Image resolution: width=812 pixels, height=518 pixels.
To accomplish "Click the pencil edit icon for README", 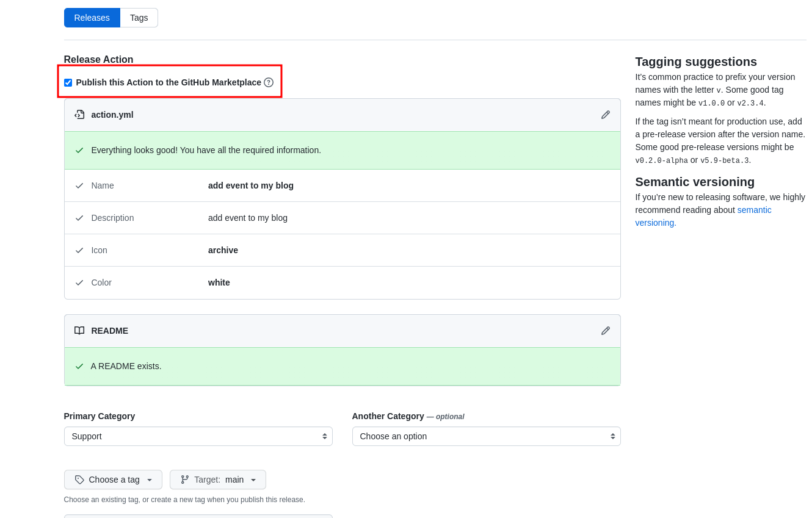I will (x=605, y=331).
